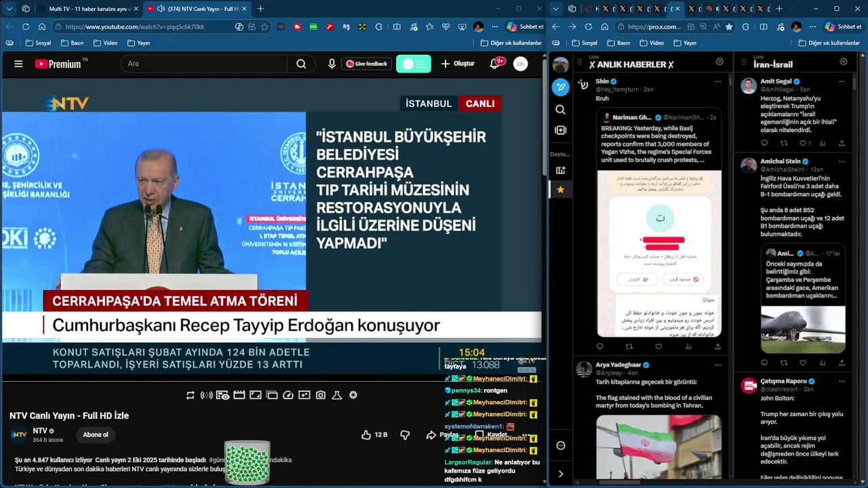Open YouTube notifications bell
868x488 pixels.
pyautogui.click(x=495, y=64)
